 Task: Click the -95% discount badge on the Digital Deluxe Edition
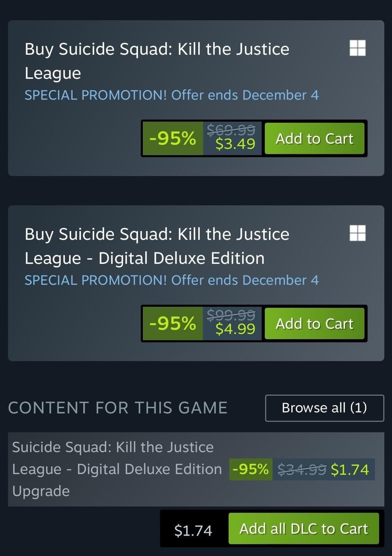(x=172, y=323)
